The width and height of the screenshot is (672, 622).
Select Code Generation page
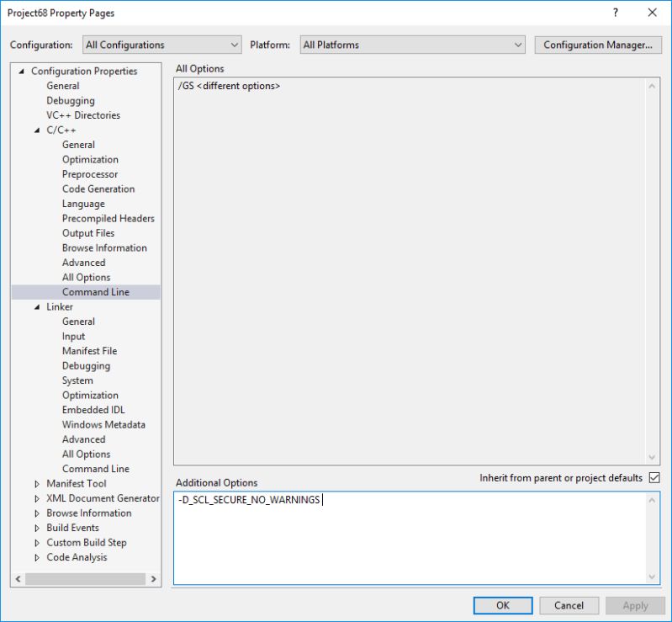point(98,189)
